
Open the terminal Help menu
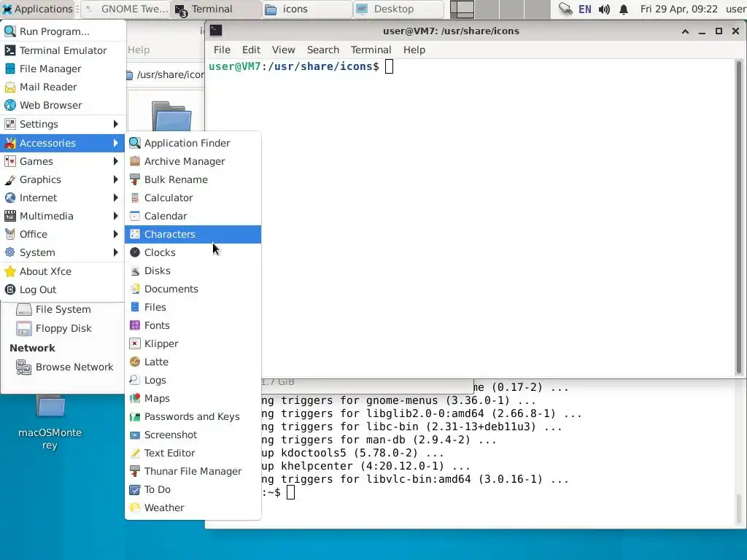coord(414,50)
